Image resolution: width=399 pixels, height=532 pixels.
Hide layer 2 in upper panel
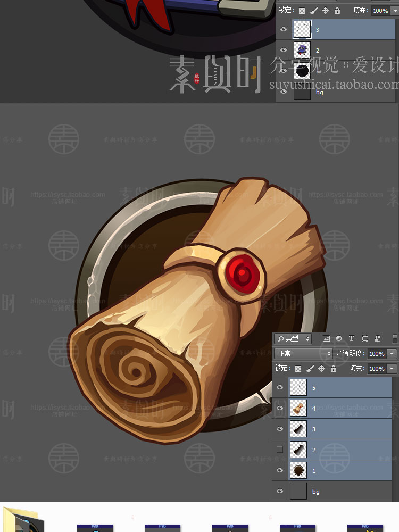[284, 50]
